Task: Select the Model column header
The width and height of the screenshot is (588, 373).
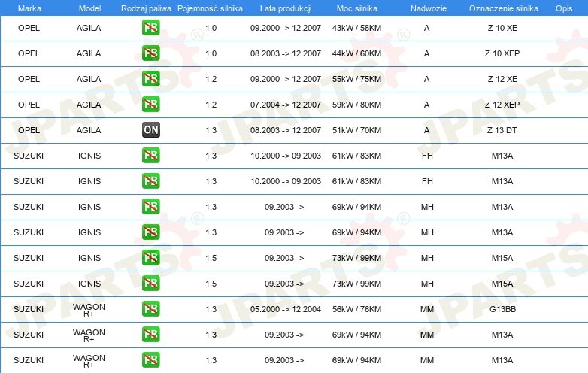Action: click(x=89, y=8)
